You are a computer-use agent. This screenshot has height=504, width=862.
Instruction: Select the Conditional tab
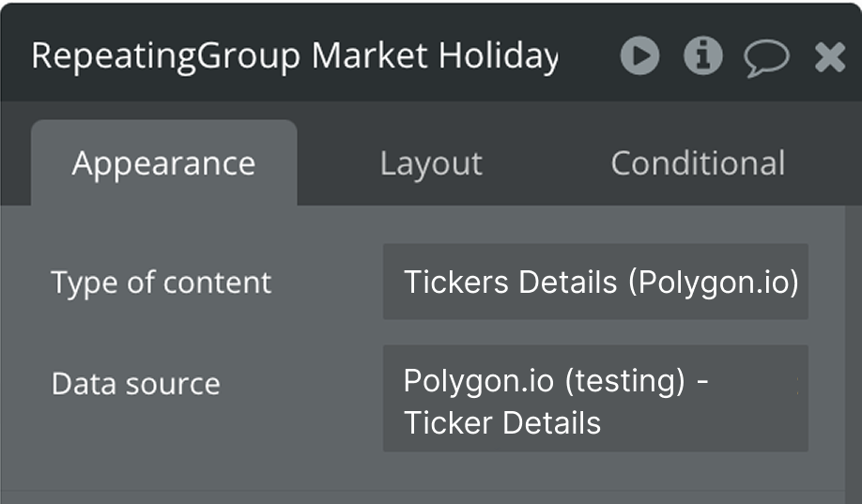pyautogui.click(x=698, y=163)
